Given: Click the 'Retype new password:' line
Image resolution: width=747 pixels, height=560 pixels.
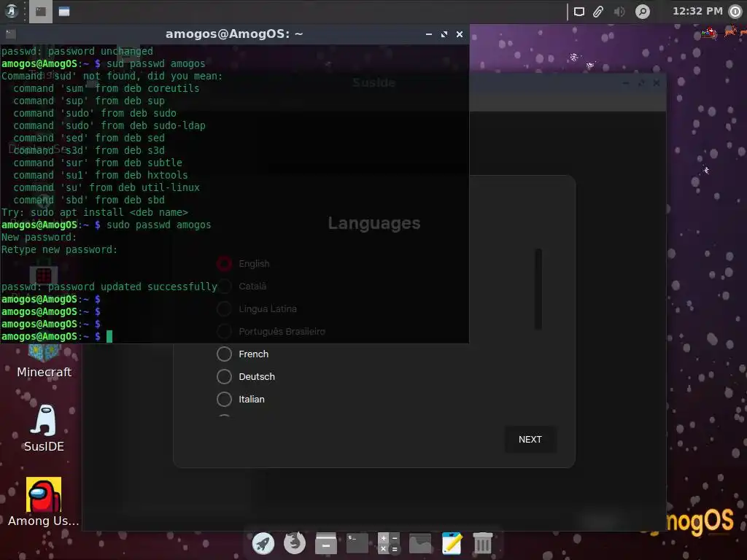Looking at the screenshot, I should (x=59, y=249).
